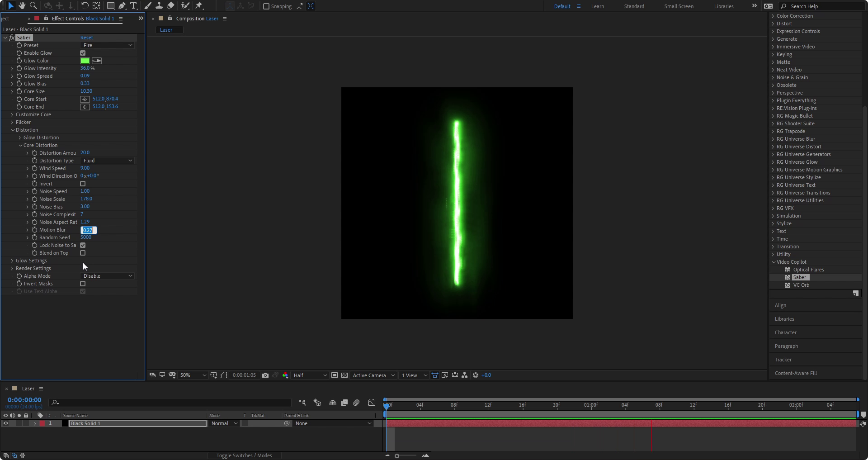Switch to the Standard workspace
This screenshot has height=460, width=868.
point(634,6)
